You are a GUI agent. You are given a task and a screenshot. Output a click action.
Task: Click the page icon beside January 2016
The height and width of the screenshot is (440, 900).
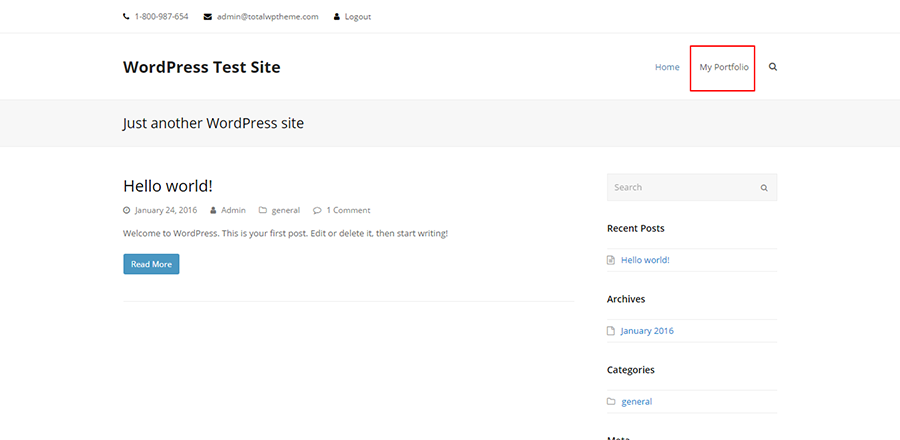click(x=611, y=331)
